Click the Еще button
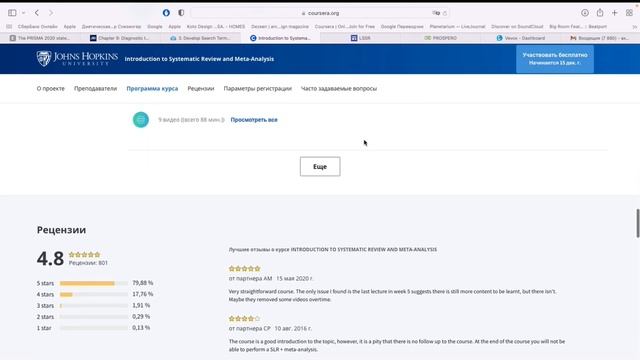The height and width of the screenshot is (360, 640). point(320,167)
